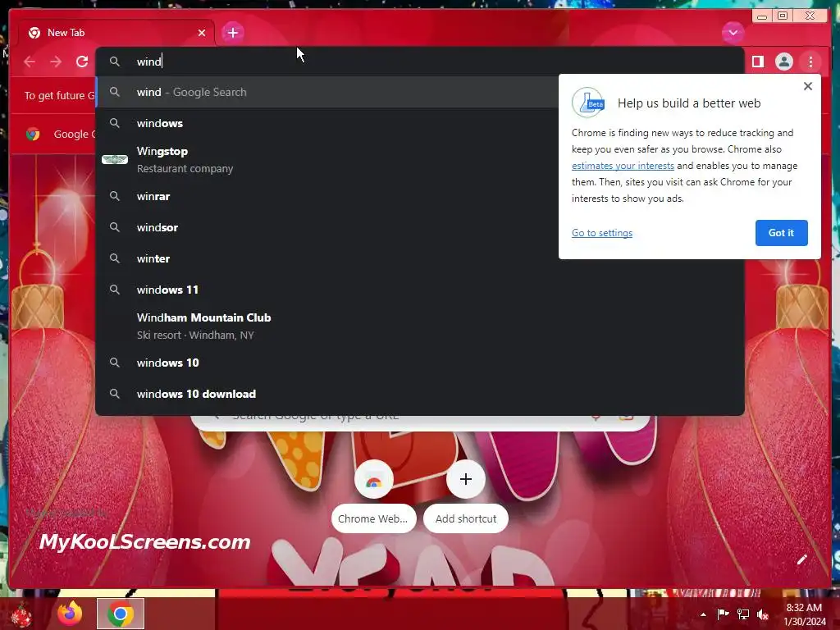The image size is (840, 630).
Task: Go back with the back arrow
Action: point(30,62)
